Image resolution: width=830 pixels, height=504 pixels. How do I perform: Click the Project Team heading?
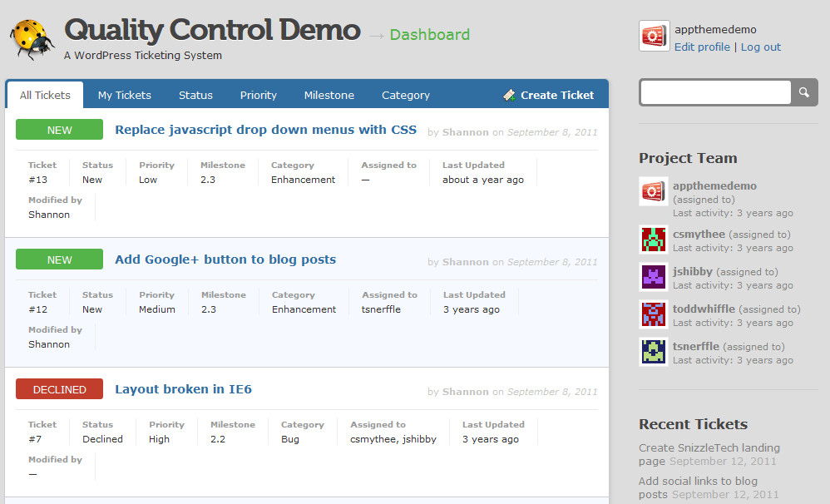click(x=688, y=158)
